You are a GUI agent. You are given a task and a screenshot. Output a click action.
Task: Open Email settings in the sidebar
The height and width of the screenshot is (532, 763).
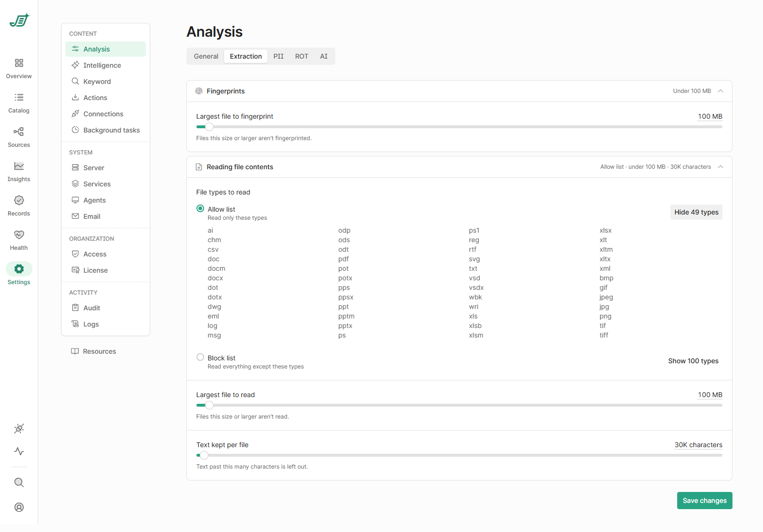point(105,216)
